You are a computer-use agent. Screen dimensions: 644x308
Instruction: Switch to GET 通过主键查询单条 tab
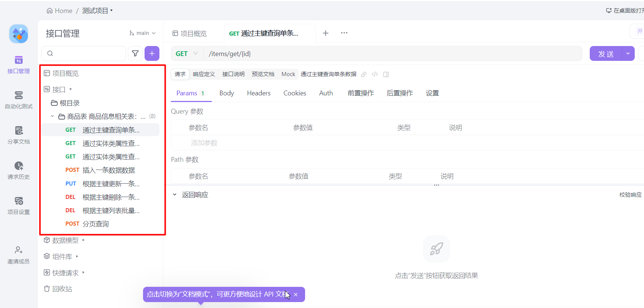[270, 33]
